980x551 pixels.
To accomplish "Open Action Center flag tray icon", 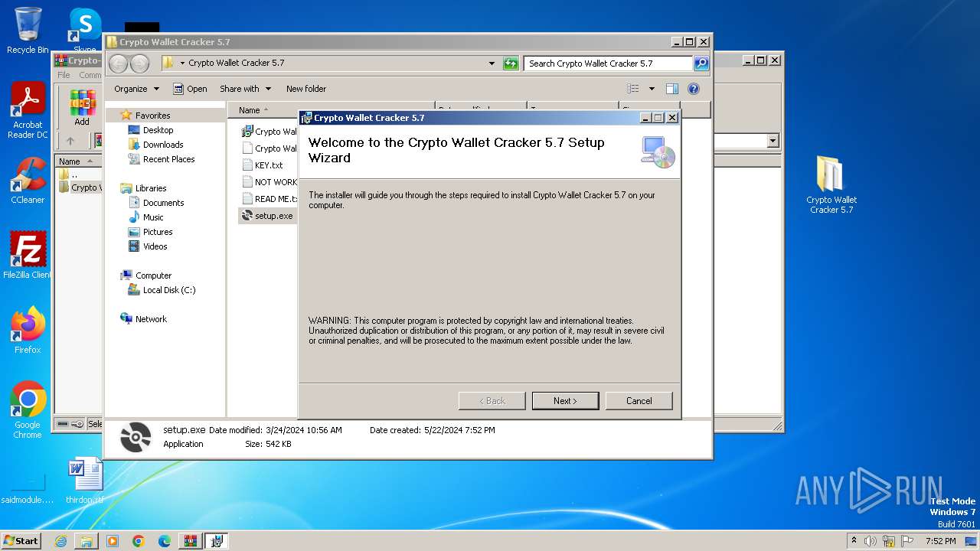I will (x=907, y=541).
